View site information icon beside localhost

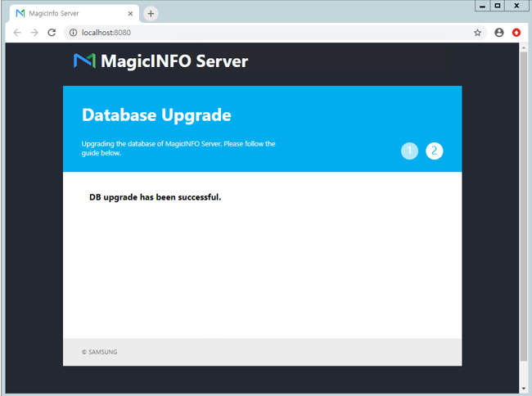pos(73,33)
